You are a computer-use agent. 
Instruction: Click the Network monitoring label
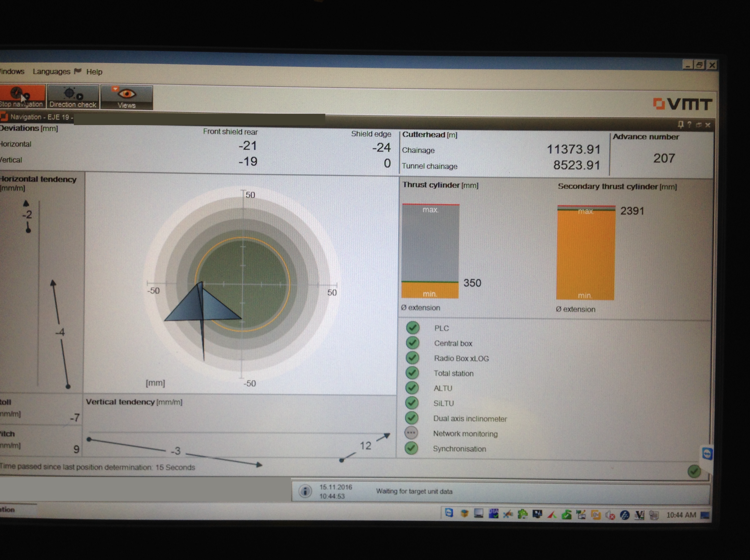click(x=465, y=433)
